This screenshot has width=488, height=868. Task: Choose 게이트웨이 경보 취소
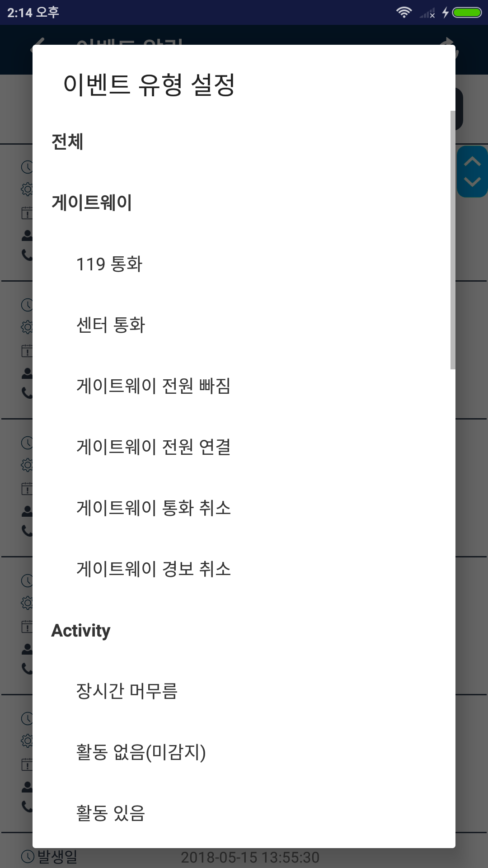154,569
